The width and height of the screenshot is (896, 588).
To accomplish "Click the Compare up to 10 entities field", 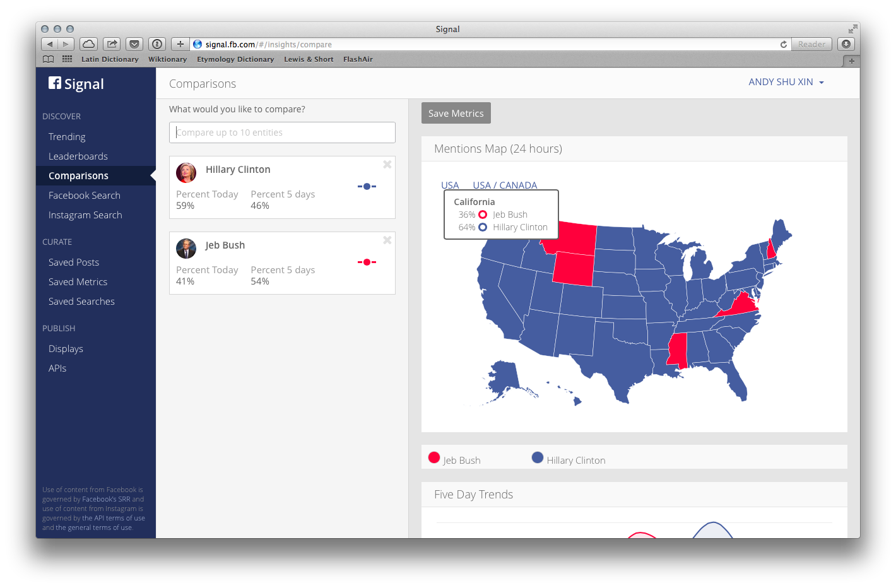I will 282,132.
